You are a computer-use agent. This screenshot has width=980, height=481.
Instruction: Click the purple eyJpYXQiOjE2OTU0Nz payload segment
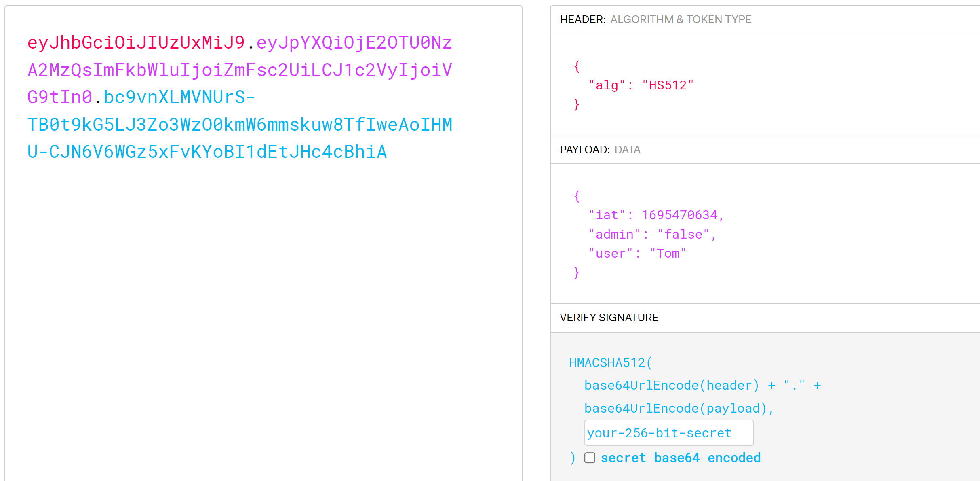[354, 43]
